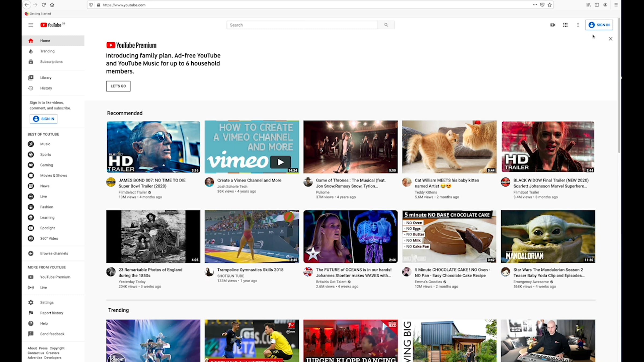
Task: Click into the YouTube search field
Action: [x=302, y=25]
